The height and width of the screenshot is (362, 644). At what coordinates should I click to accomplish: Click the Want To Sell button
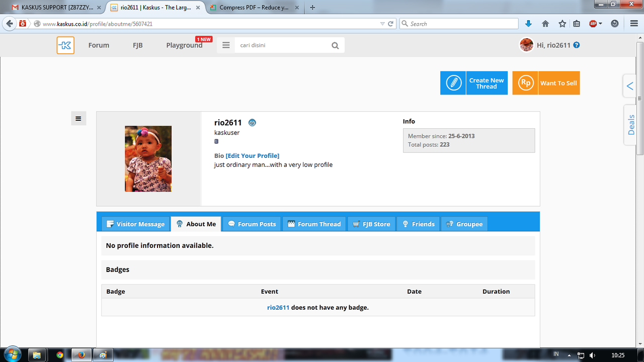(546, 83)
